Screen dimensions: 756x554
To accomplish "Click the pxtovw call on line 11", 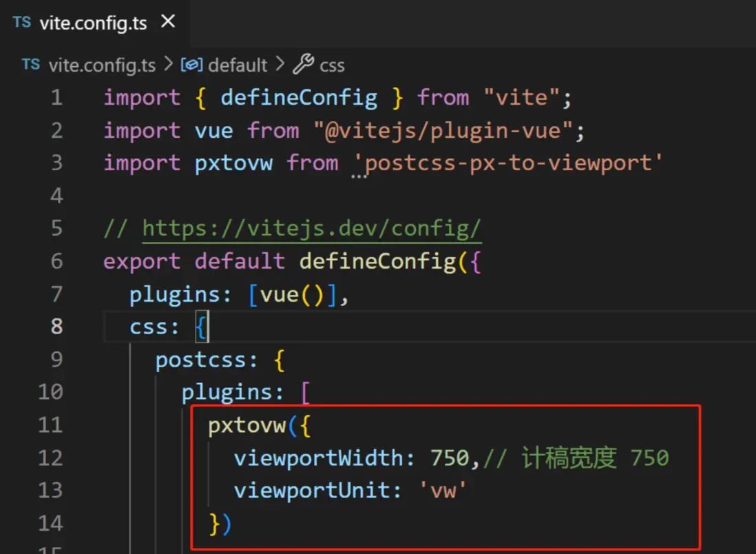I will (246, 425).
